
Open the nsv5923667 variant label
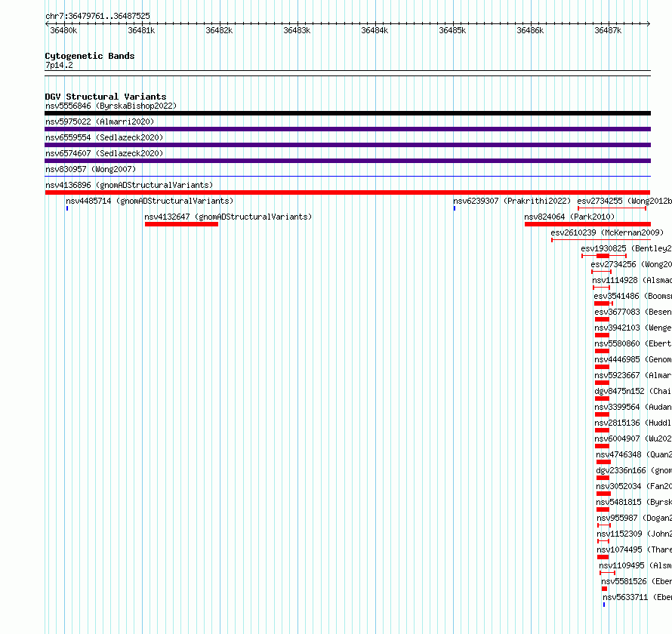tap(633, 375)
